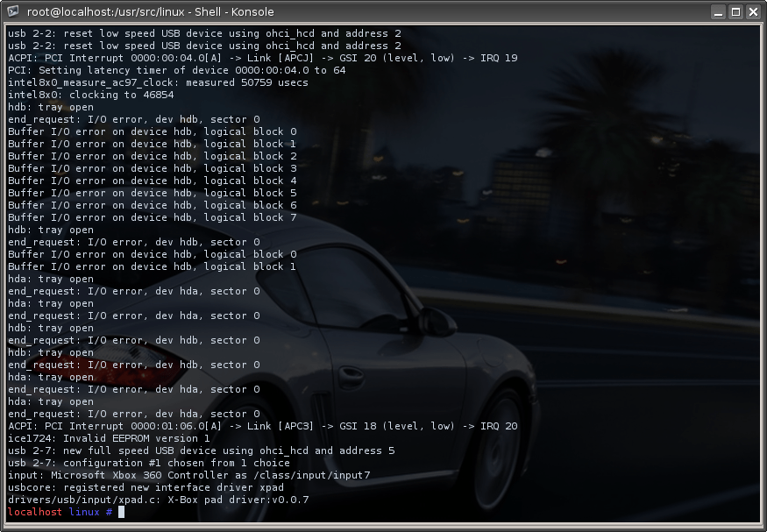The image size is (767, 532).
Task: Click 'intel8x0_measure_ac97_clock: measured 50759 usecs' line
Action: pyautogui.click(x=158, y=82)
